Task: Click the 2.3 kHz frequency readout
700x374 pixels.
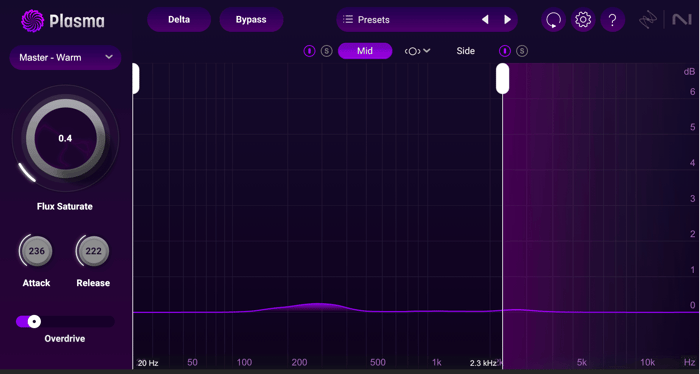Action: (483, 363)
